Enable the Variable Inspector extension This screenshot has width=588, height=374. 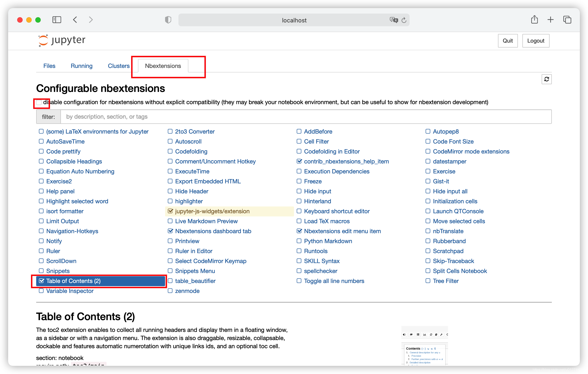pyautogui.click(x=41, y=291)
